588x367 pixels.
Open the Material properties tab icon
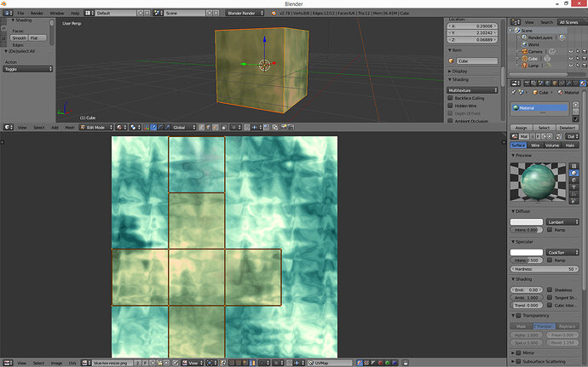582,83
